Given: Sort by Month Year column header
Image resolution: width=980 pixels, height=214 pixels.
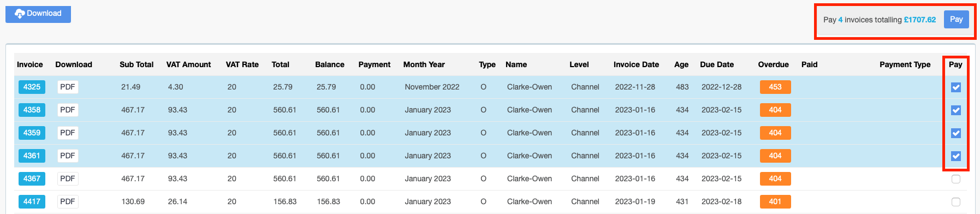Looking at the screenshot, I should tap(424, 64).
